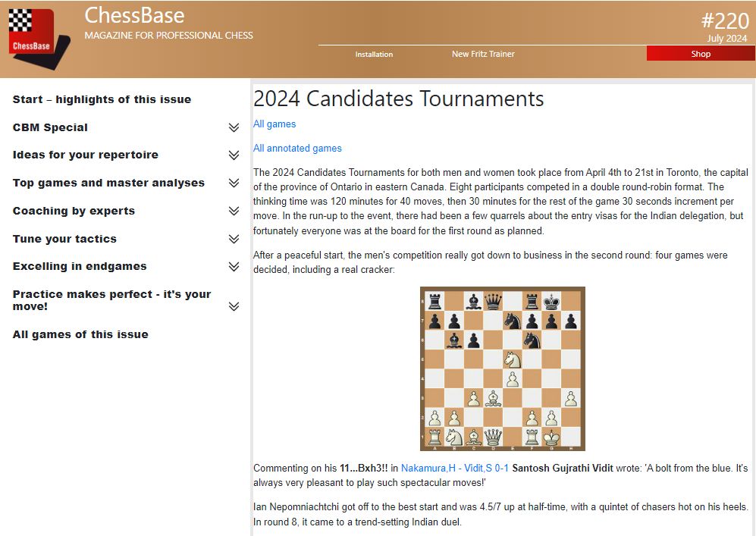Screen dimensions: 756x536
Task: Expand the Coaching by experts chevron
Action: tap(234, 212)
